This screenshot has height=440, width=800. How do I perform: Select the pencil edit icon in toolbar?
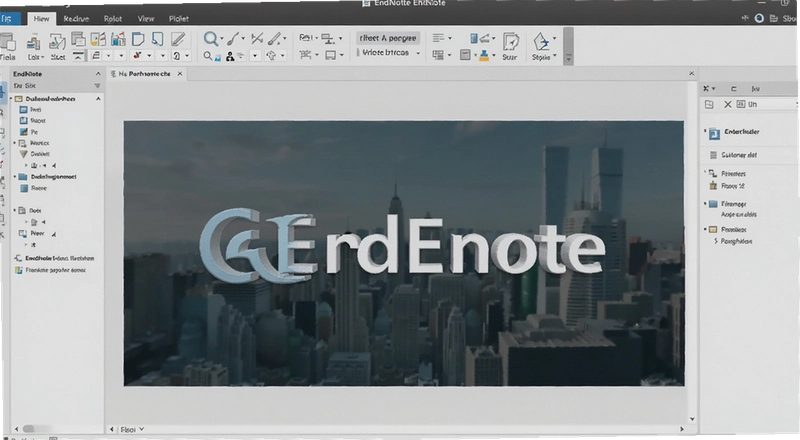click(178, 39)
